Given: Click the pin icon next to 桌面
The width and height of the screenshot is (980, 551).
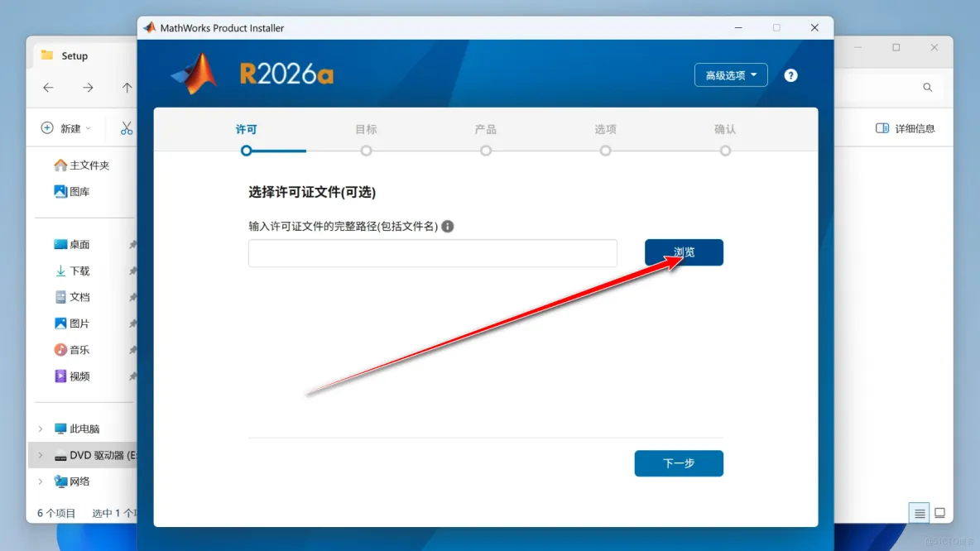Looking at the screenshot, I should pyautogui.click(x=132, y=244).
